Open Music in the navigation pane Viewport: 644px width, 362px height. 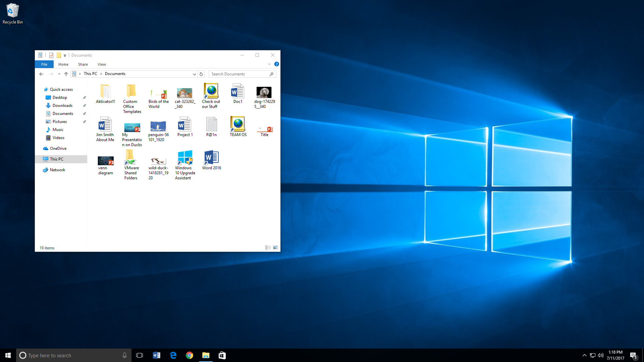(58, 130)
